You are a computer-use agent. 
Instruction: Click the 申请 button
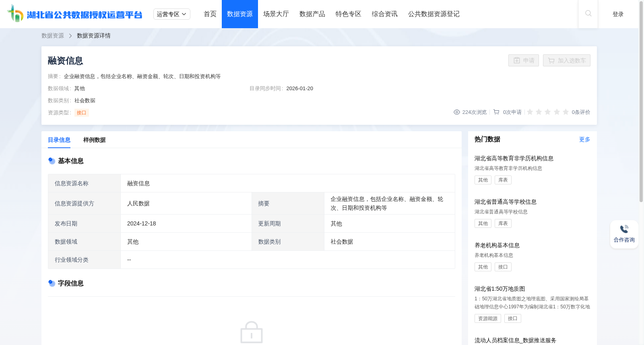point(524,60)
